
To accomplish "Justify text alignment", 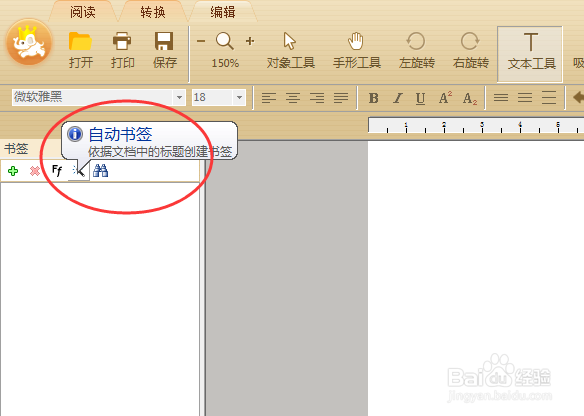I will pyautogui.click(x=341, y=98).
